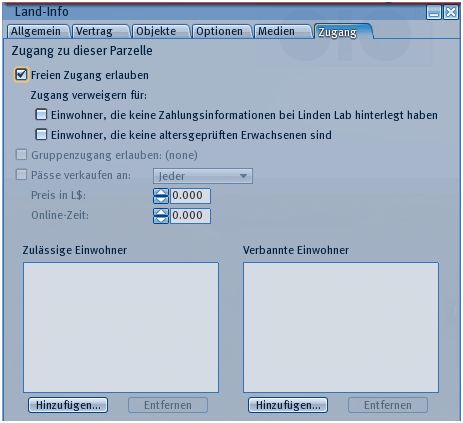Click the Land-Info title text

click(x=42, y=12)
